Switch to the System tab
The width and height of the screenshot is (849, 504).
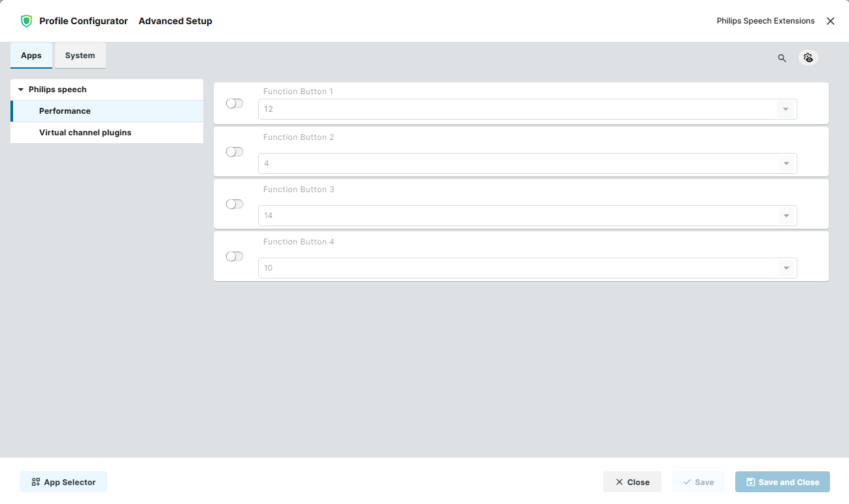click(x=80, y=56)
